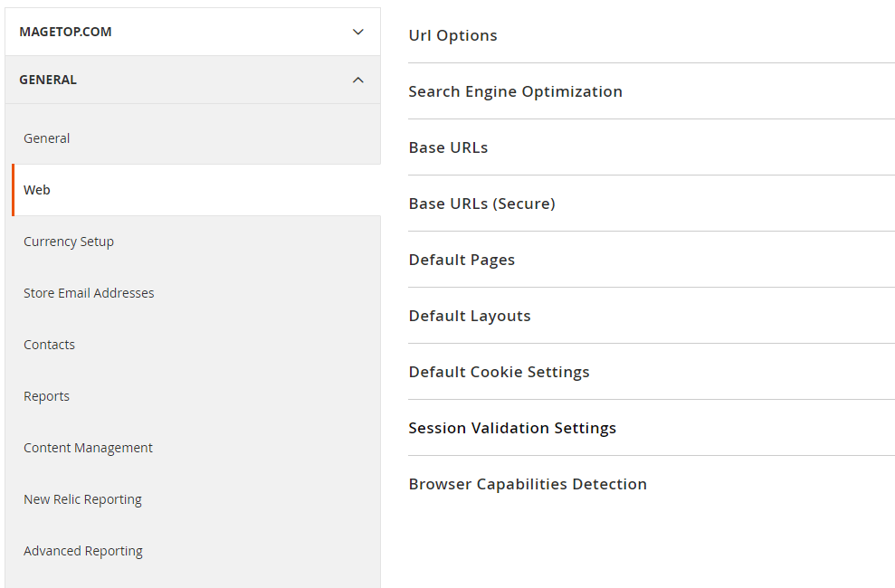
Task: Open New Relic Reporting settings
Action: 82,499
